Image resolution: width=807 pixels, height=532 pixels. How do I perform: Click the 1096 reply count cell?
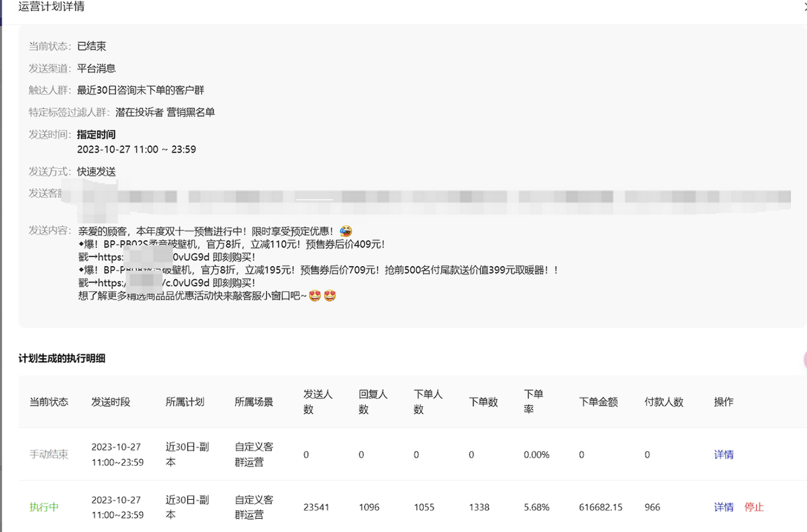(369, 507)
